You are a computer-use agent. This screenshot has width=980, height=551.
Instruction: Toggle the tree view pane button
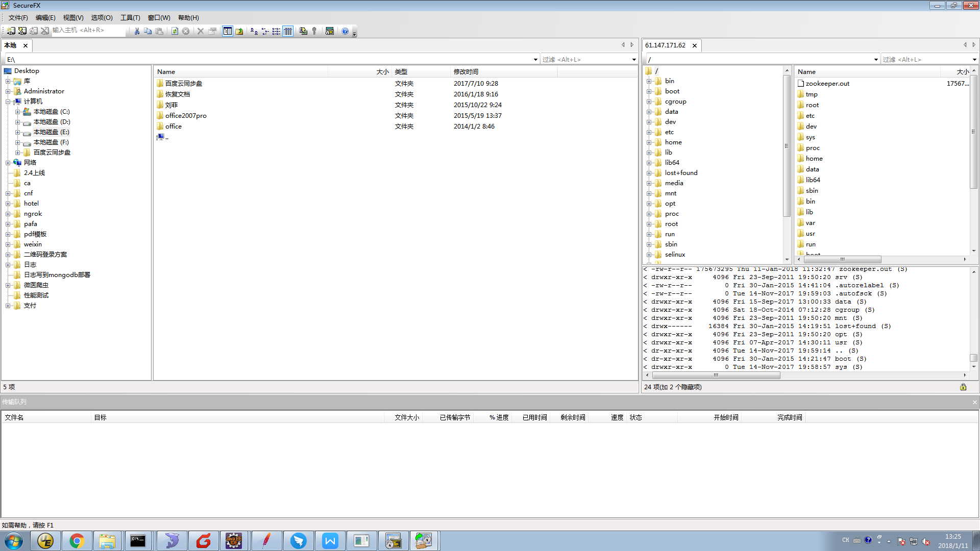[228, 31]
